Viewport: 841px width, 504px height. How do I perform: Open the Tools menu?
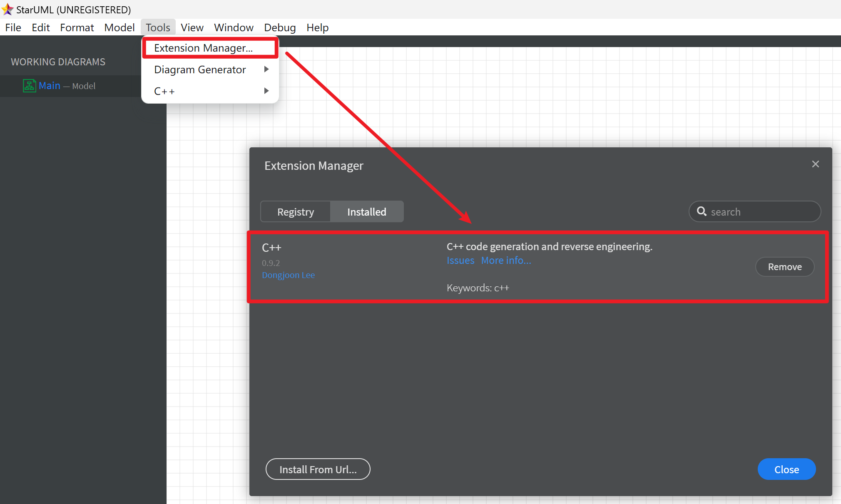point(158,27)
